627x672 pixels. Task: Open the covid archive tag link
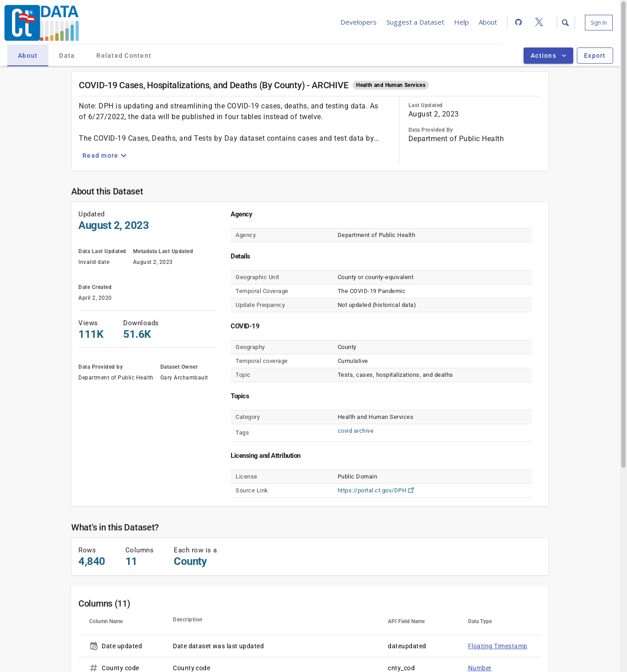[x=355, y=431]
